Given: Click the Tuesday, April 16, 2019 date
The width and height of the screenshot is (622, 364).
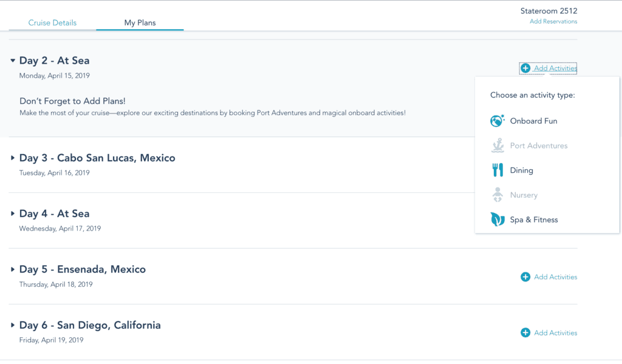Looking at the screenshot, I should coord(54,173).
